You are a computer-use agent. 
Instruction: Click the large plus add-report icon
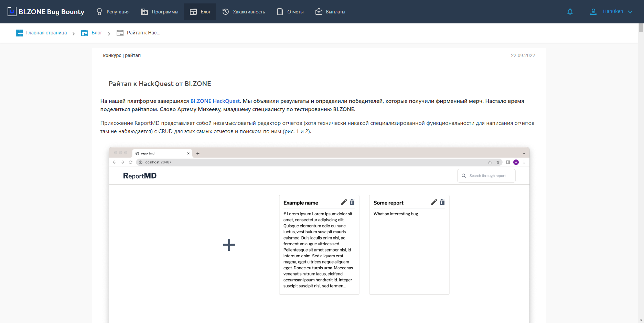pyautogui.click(x=229, y=245)
